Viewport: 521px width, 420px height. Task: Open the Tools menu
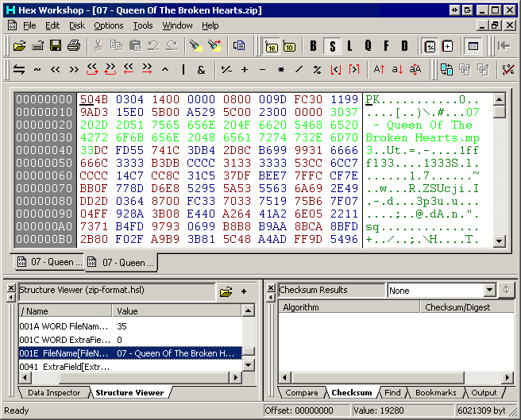(143, 25)
